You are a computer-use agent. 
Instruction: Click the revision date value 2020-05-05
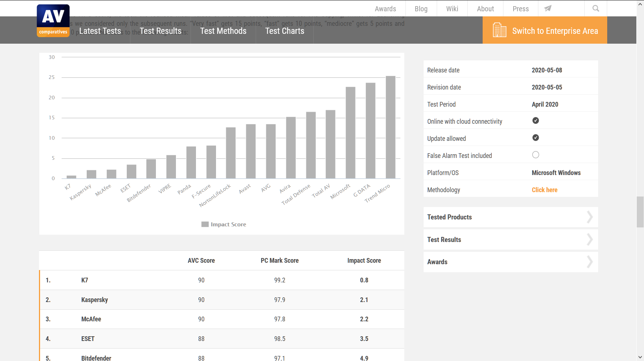coord(547,87)
